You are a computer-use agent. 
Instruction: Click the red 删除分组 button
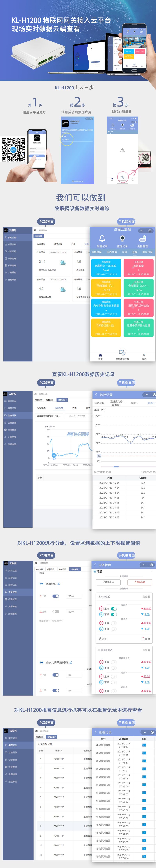click(x=140, y=582)
